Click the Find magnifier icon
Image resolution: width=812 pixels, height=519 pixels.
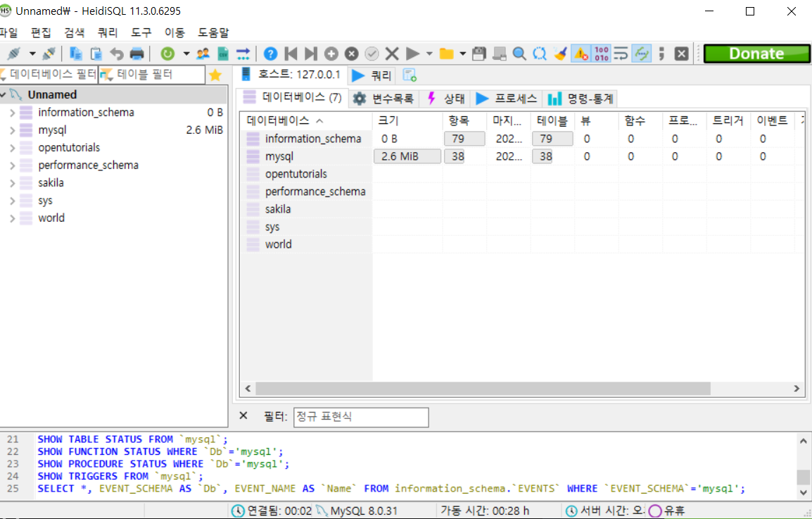click(519, 54)
